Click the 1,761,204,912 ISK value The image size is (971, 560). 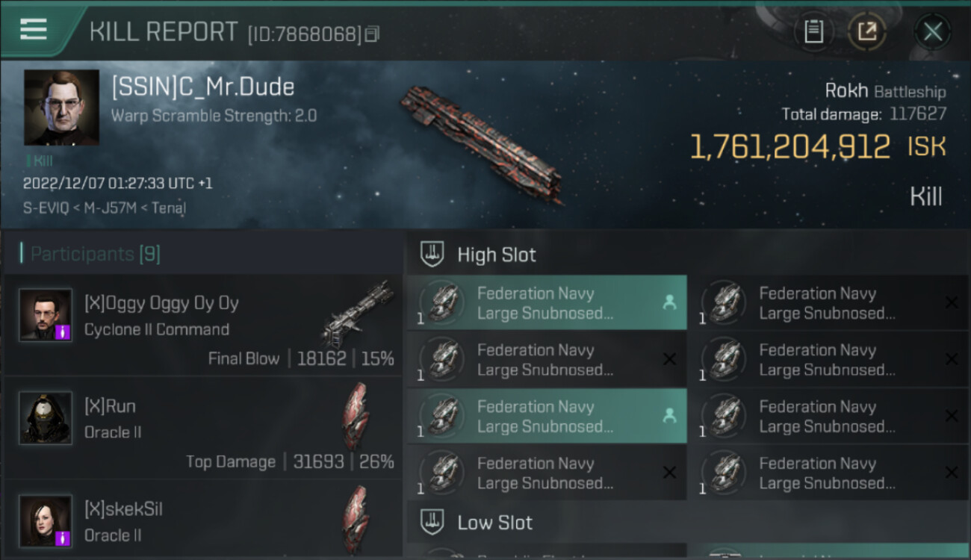(790, 147)
